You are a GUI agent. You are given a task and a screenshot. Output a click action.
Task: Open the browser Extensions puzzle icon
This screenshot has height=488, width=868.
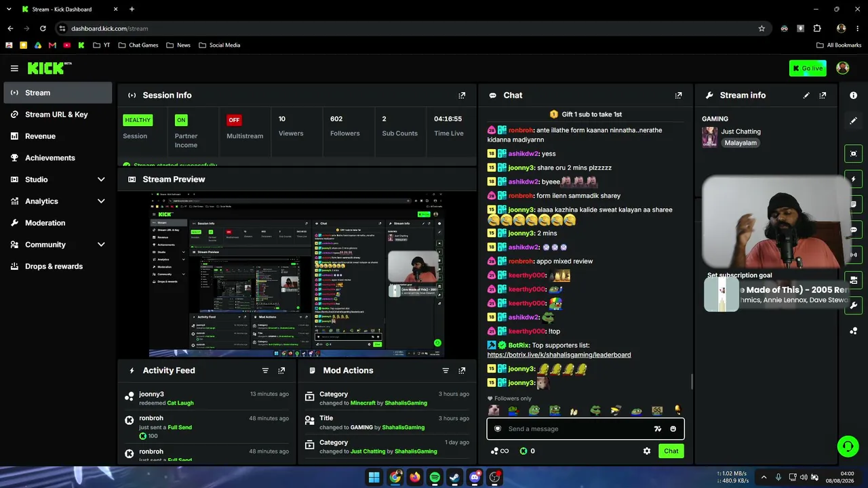[817, 28]
